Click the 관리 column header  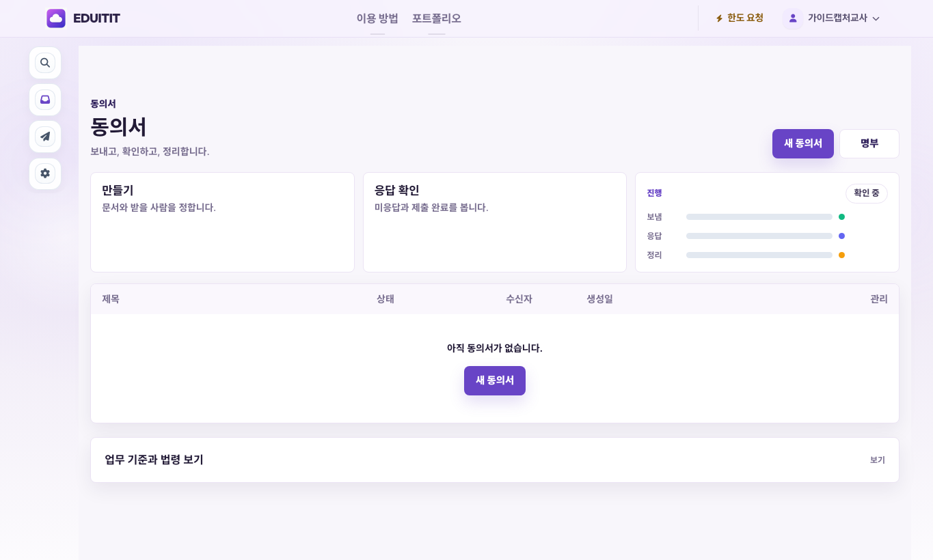coord(879,299)
